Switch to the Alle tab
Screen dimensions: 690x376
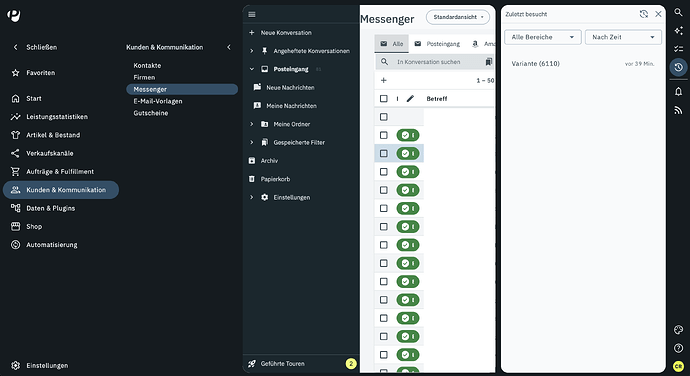(392, 44)
